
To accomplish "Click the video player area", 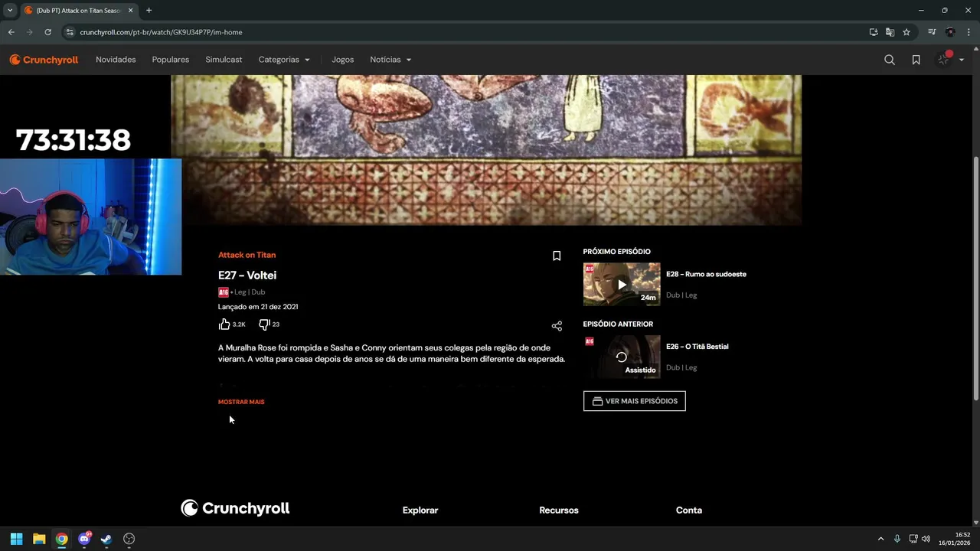I will point(486,150).
